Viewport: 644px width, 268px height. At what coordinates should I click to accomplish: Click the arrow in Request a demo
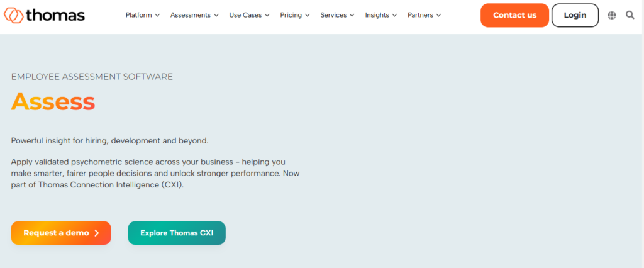coord(97,233)
